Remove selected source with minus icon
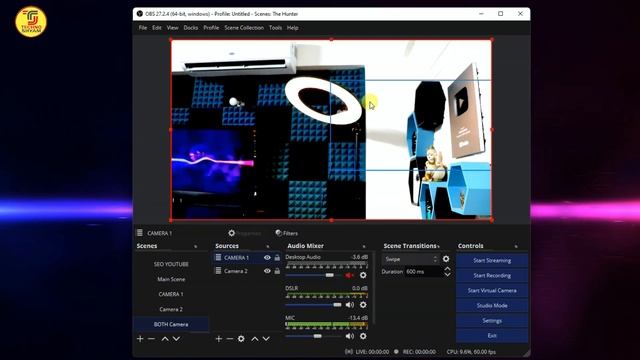The width and height of the screenshot is (640, 360). coord(230,339)
